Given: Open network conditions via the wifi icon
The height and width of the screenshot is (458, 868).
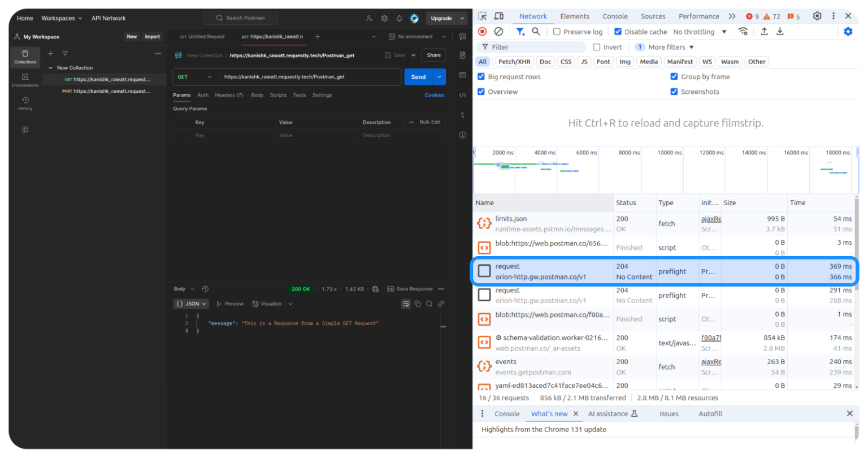Looking at the screenshot, I should (743, 31).
